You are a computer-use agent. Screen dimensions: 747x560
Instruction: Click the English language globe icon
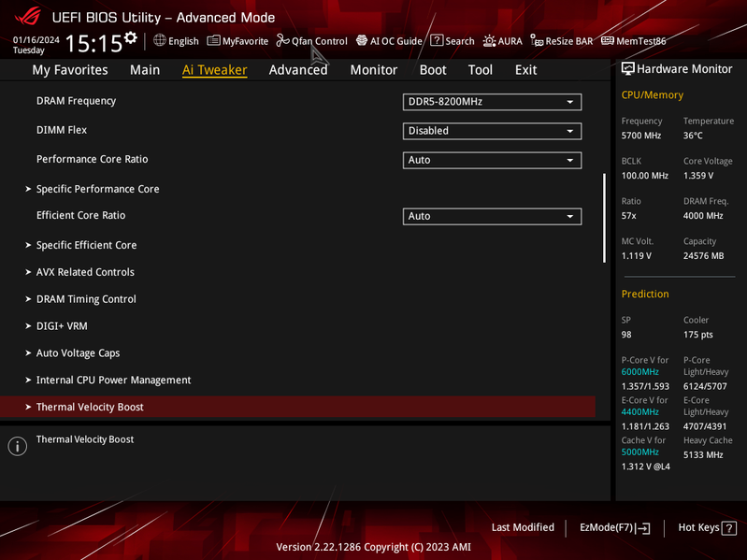(x=160, y=40)
